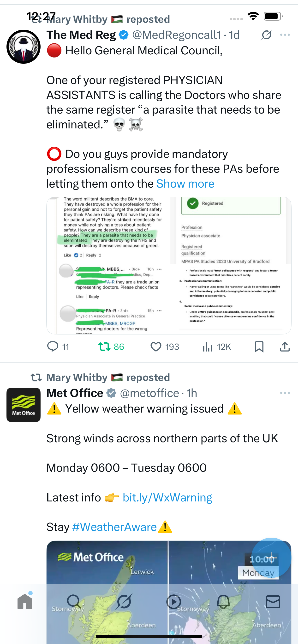Image resolution: width=298 pixels, height=644 pixels.
Task: Open Grok icon on Med Reg post
Action: (266, 35)
